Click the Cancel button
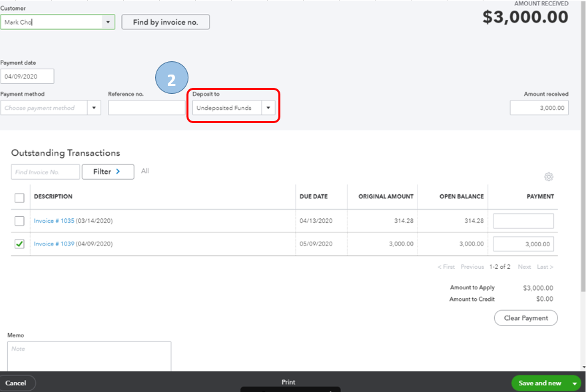 click(x=16, y=383)
